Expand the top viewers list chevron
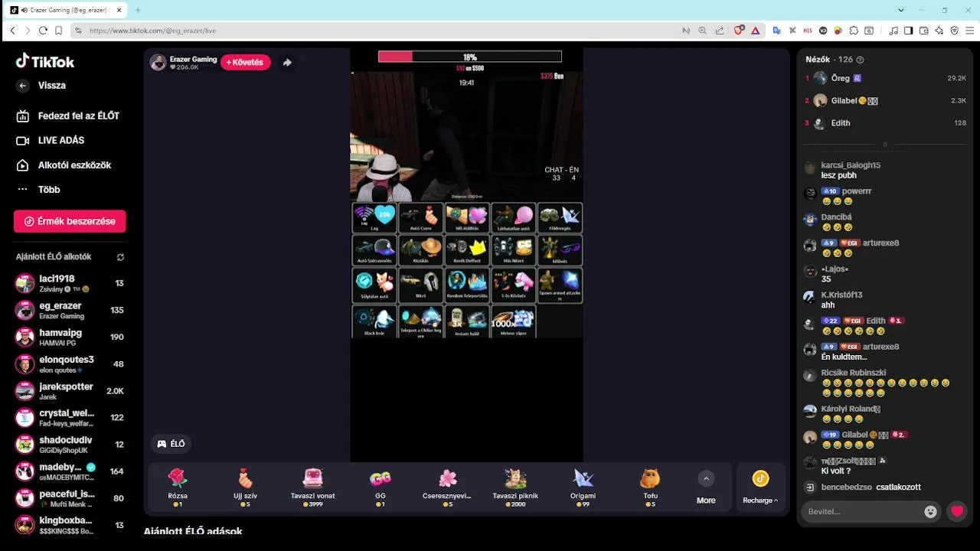 coord(885,145)
